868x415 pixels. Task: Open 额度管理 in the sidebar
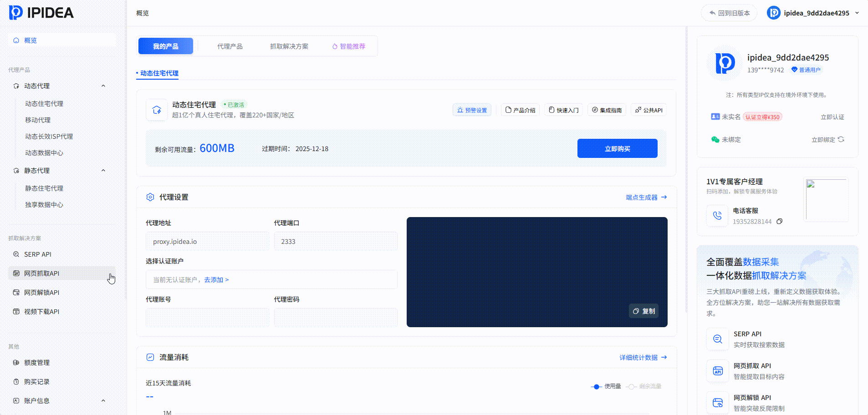click(61, 363)
